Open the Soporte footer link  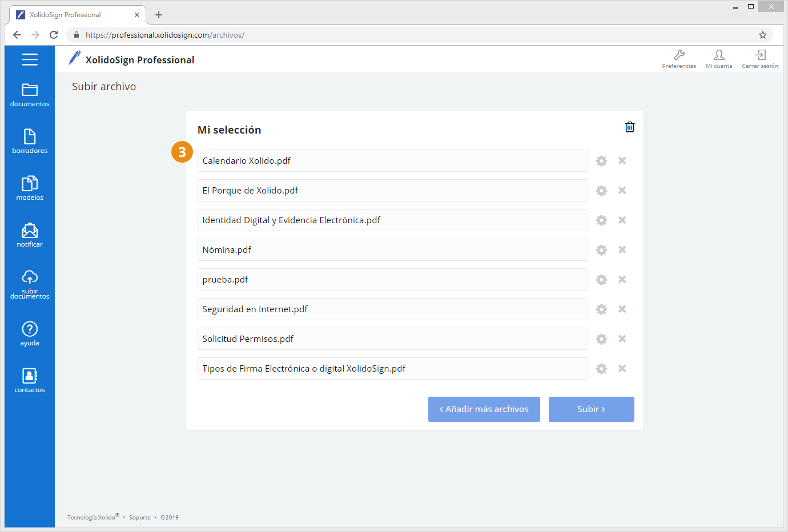tap(140, 518)
